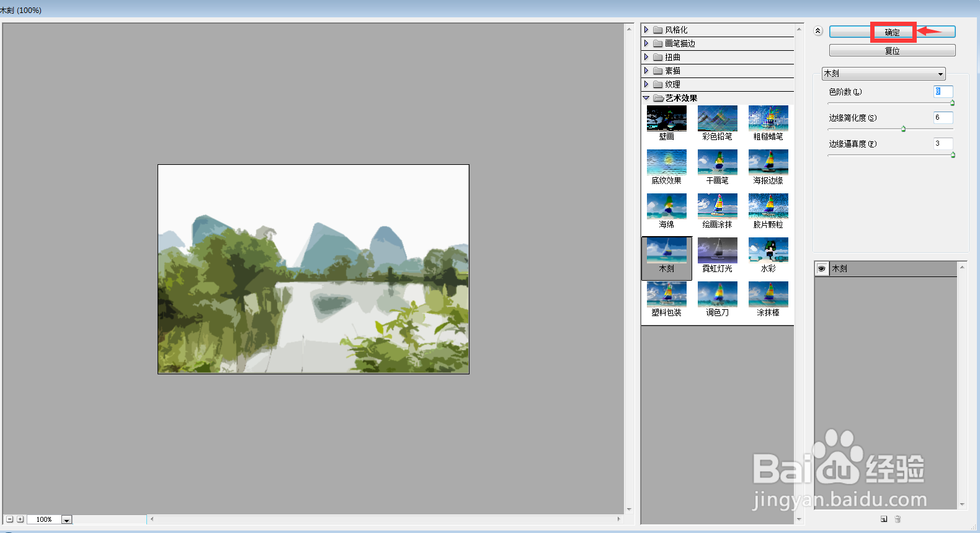The height and width of the screenshot is (533, 980).
Task: Click the 边缘简化度 value field
Action: tap(943, 118)
